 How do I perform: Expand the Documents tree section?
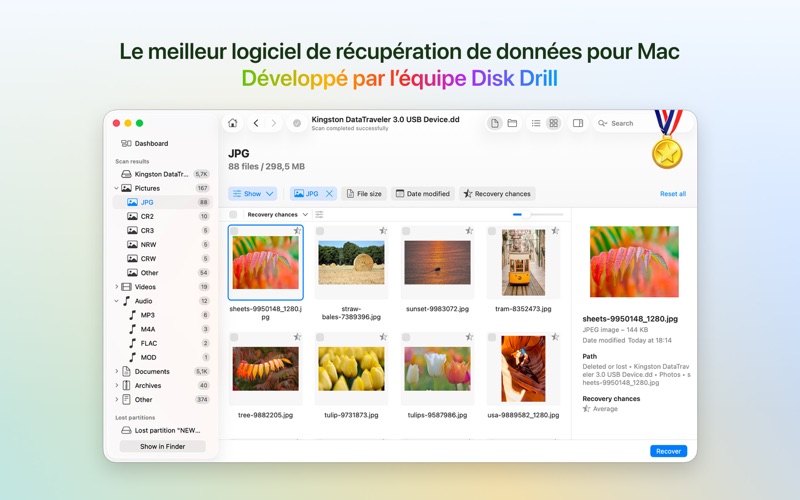pyautogui.click(x=116, y=371)
